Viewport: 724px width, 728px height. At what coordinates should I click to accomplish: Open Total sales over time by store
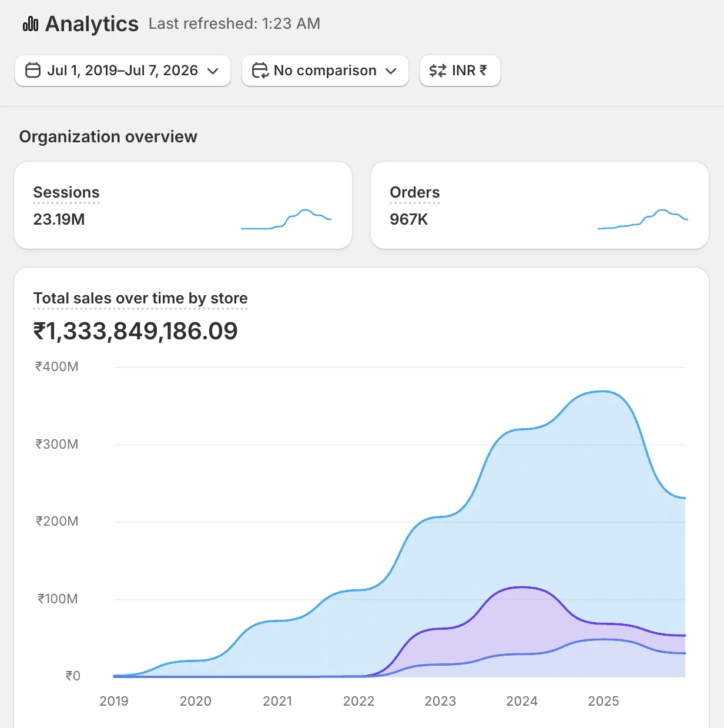point(140,298)
